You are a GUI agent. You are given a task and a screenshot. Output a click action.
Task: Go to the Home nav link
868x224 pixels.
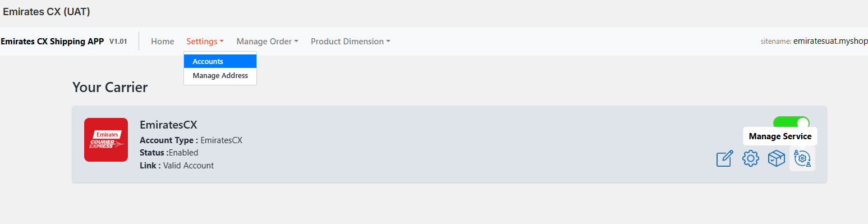click(163, 42)
